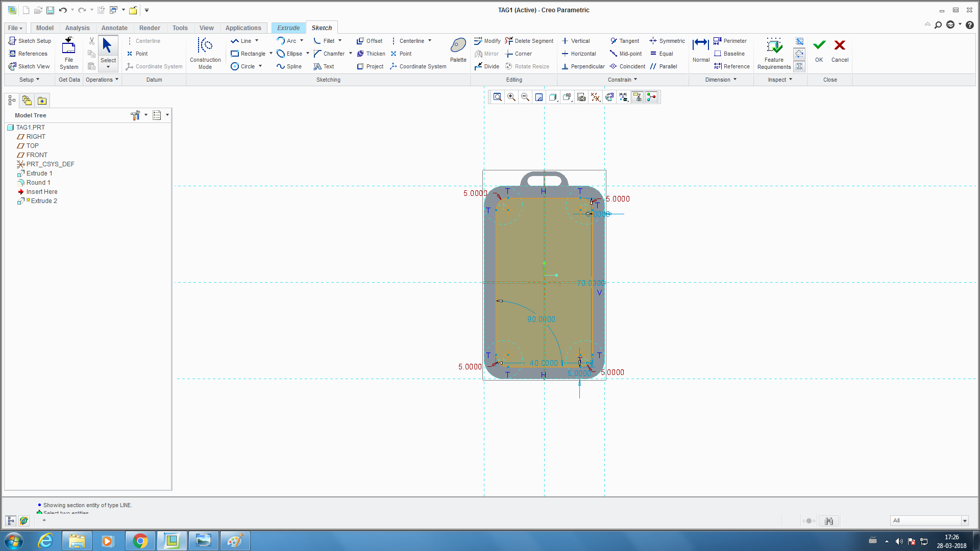Switch to the Analysis tab

pyautogui.click(x=77, y=28)
